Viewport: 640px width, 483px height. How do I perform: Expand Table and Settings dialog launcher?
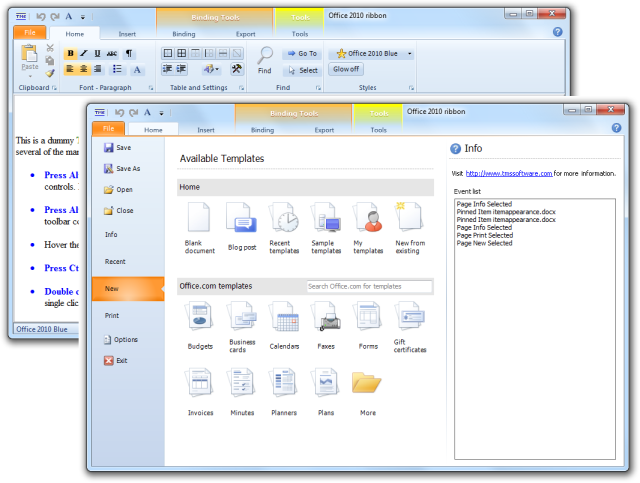241,88
